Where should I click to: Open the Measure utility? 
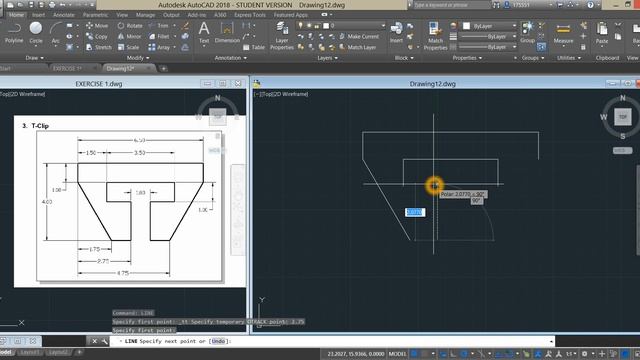(563, 33)
